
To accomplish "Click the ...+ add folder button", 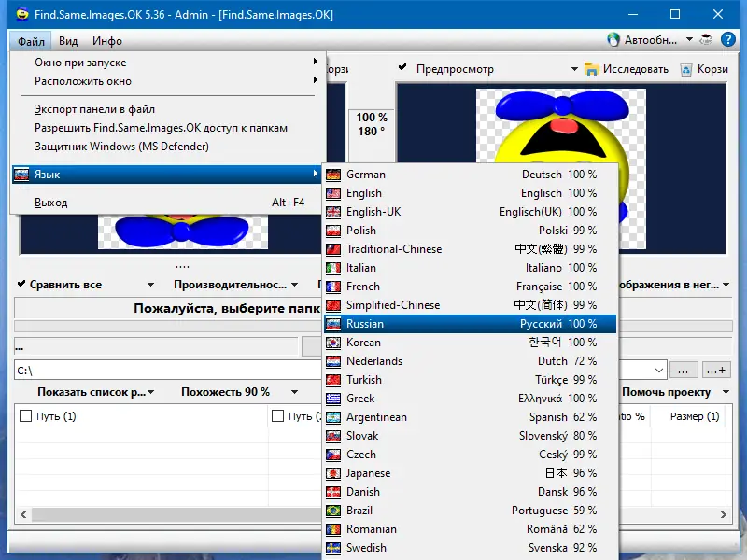I will click(x=716, y=370).
